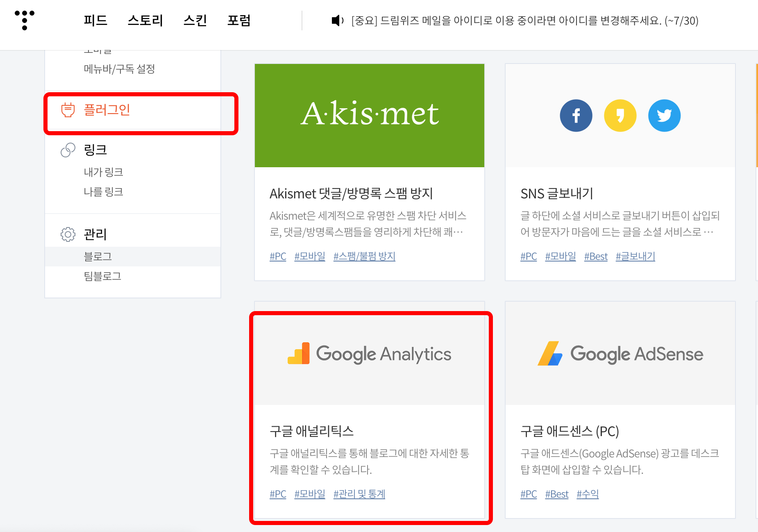Image resolution: width=758 pixels, height=532 pixels.
Task: Click the Google AdSense logo icon
Action: pyautogui.click(x=550, y=353)
